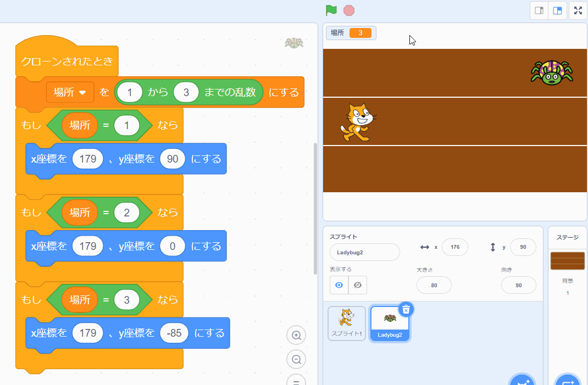Show the sprite with eye icon
The width and height of the screenshot is (588, 385).
click(x=339, y=285)
